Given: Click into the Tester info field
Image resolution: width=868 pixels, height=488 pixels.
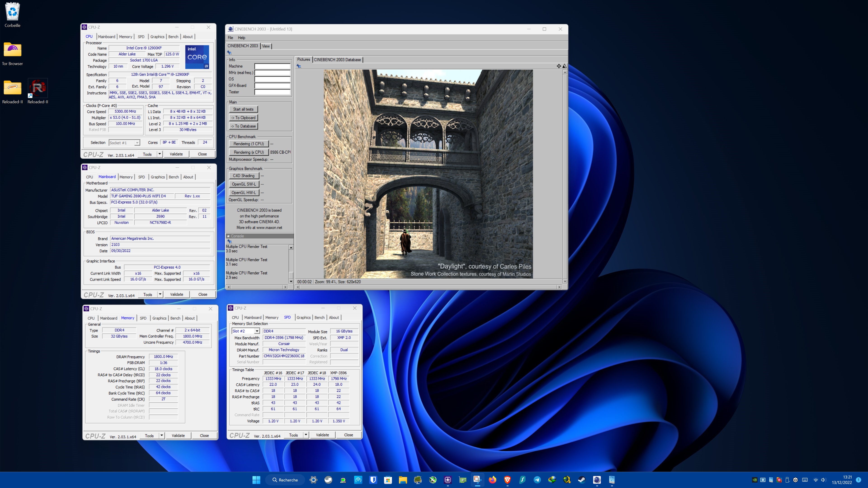Looking at the screenshot, I should (272, 92).
